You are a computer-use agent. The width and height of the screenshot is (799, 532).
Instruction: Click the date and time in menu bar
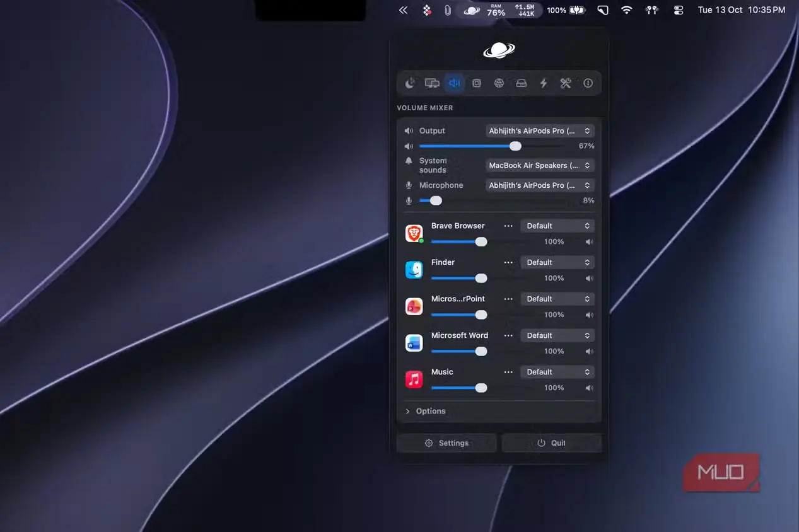(742, 10)
